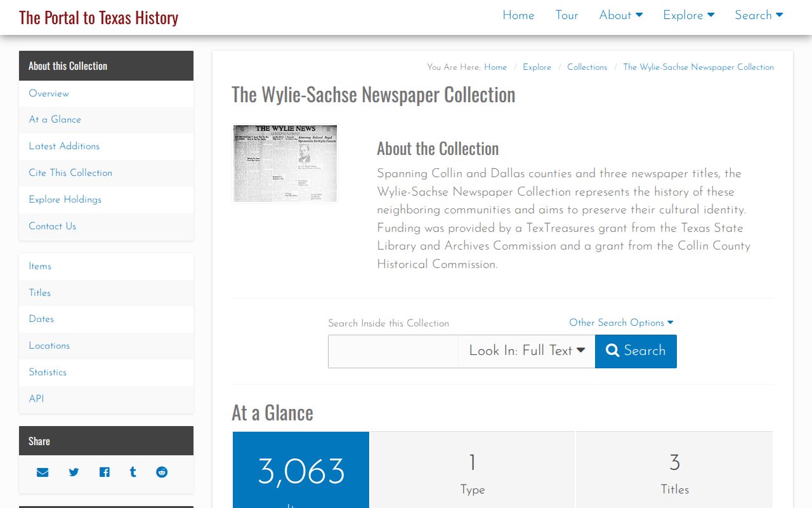Share on Twitter icon

coord(74,472)
